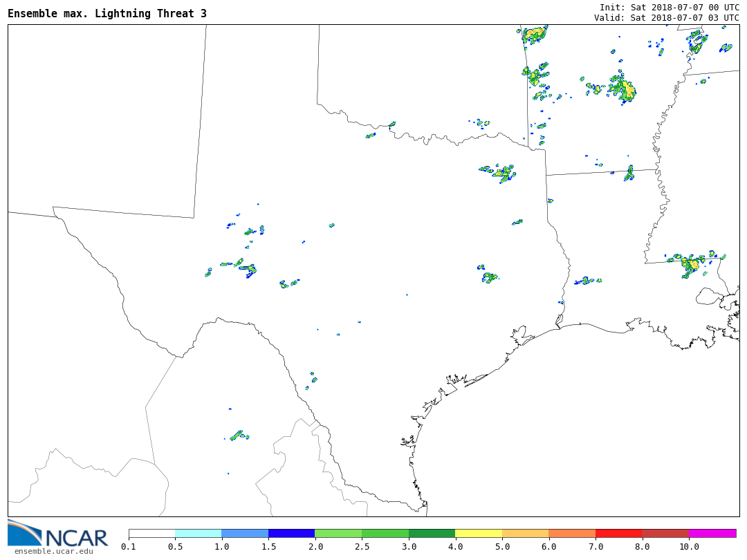Viewport: 747px width, 560px height.
Task: Pick the yellow 4.0–5.0 swatch
Action: 479,533
